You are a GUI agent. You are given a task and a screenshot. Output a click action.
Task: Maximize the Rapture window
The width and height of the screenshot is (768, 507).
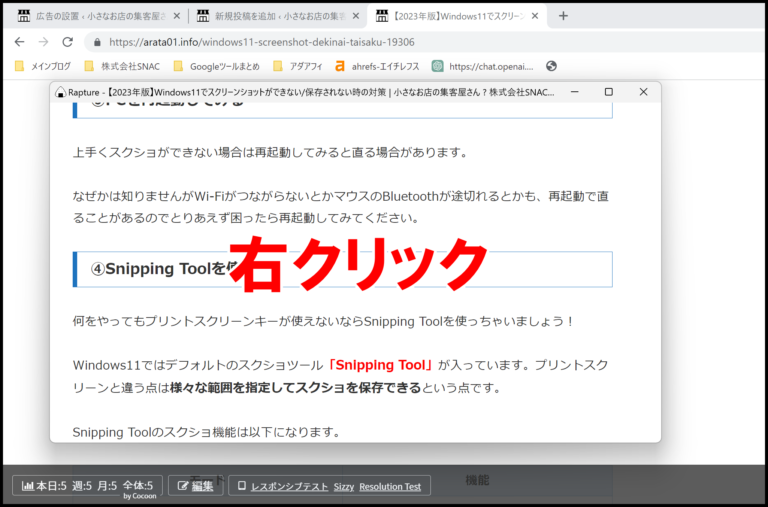[609, 92]
